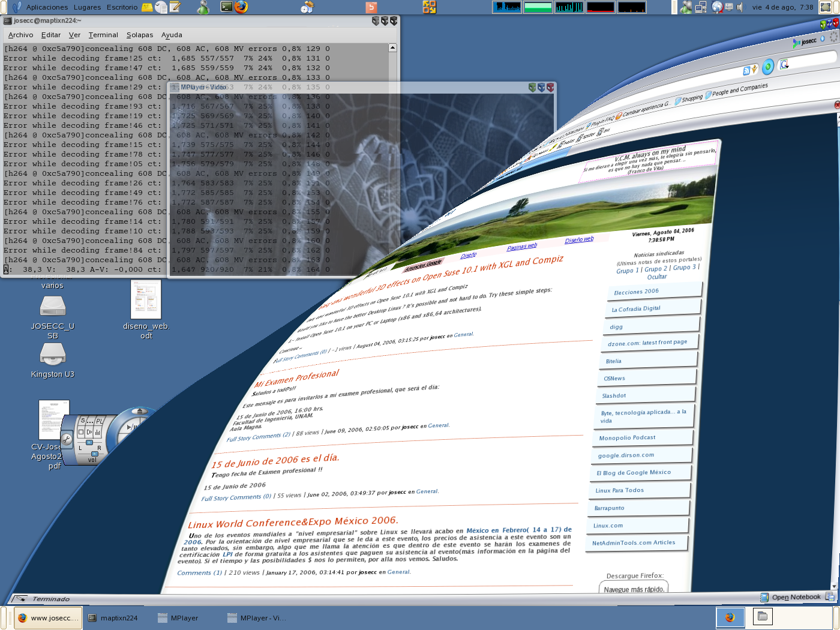Image resolution: width=840 pixels, height=630 pixels.
Task: Click the terminal scrollbar's up arrow
Action: click(392, 47)
